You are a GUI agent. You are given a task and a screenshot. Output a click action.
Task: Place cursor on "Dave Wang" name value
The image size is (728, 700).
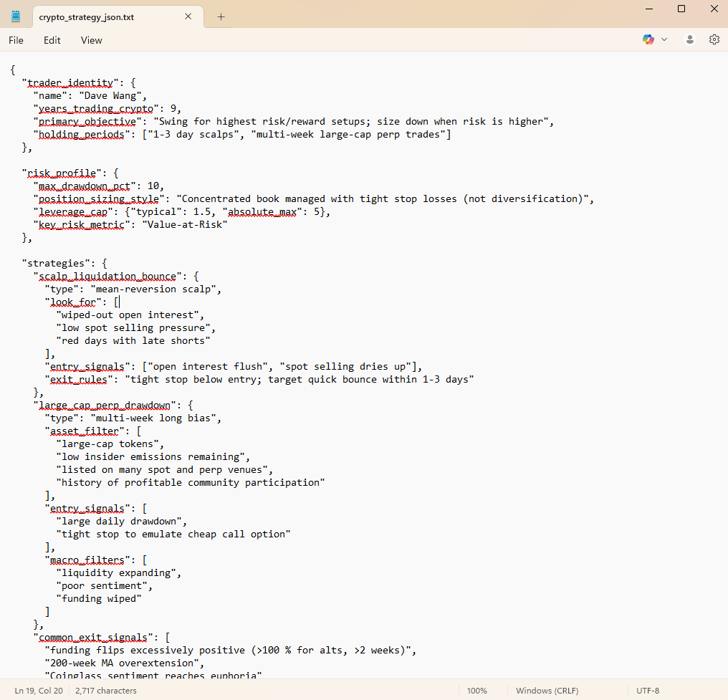point(110,96)
